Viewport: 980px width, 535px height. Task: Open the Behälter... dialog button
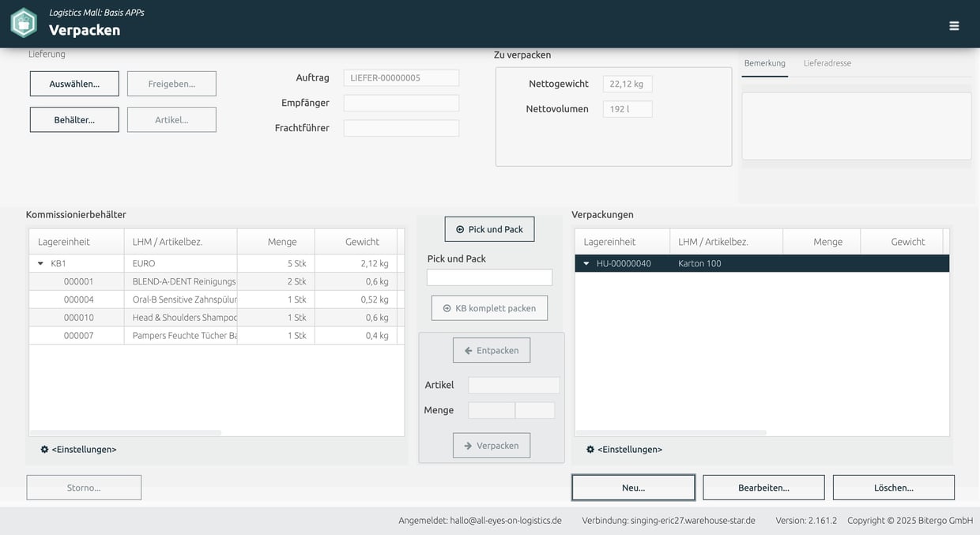tap(74, 120)
